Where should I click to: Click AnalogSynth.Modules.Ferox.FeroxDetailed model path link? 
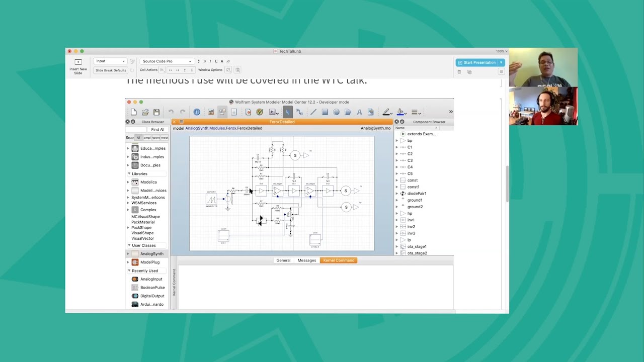[x=224, y=128]
